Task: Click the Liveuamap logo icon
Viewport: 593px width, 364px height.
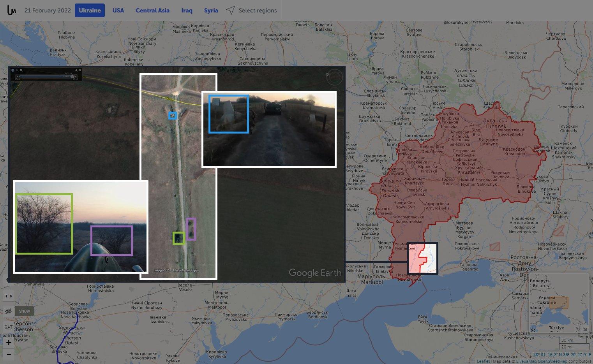Action: (x=12, y=11)
